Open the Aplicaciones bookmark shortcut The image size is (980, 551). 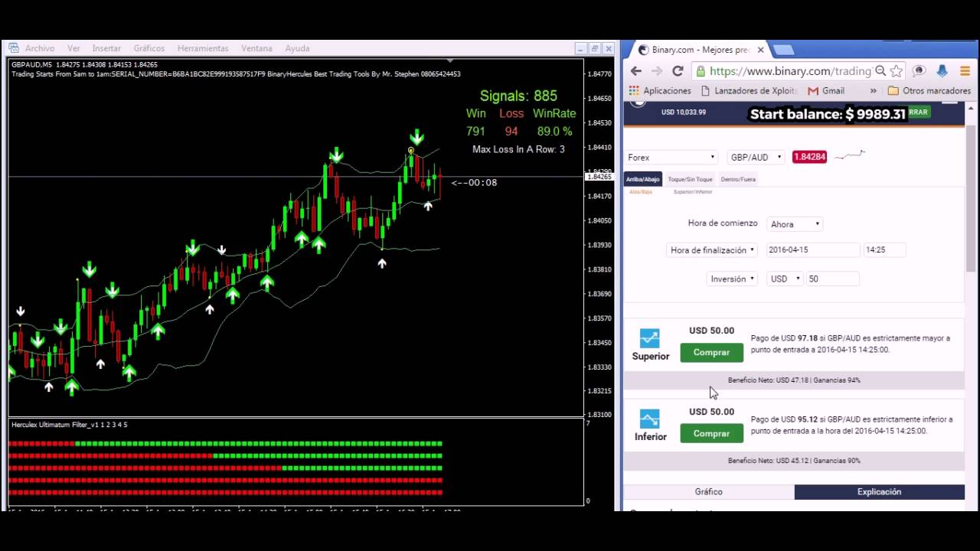[660, 90]
